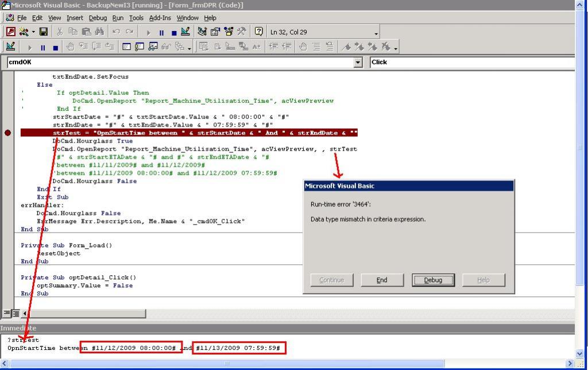Expand the Standard toolbar options arrow
Image resolution: width=588 pixels, height=370 pixels.
[x=376, y=33]
